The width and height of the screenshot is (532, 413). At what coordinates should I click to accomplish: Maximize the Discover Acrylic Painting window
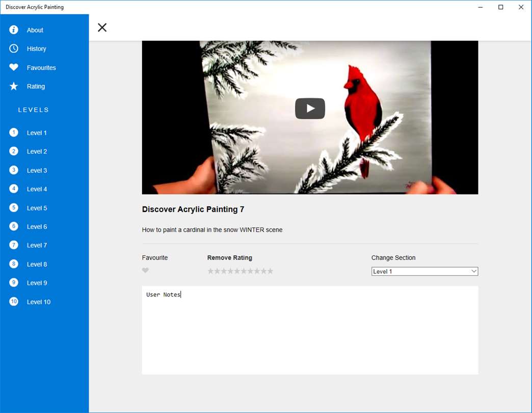(501, 7)
